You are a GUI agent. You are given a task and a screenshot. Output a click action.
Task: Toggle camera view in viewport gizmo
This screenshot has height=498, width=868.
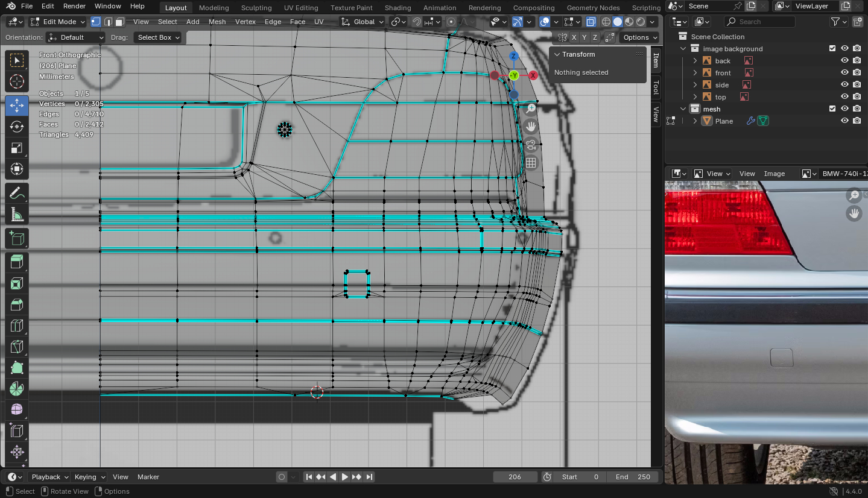click(531, 145)
